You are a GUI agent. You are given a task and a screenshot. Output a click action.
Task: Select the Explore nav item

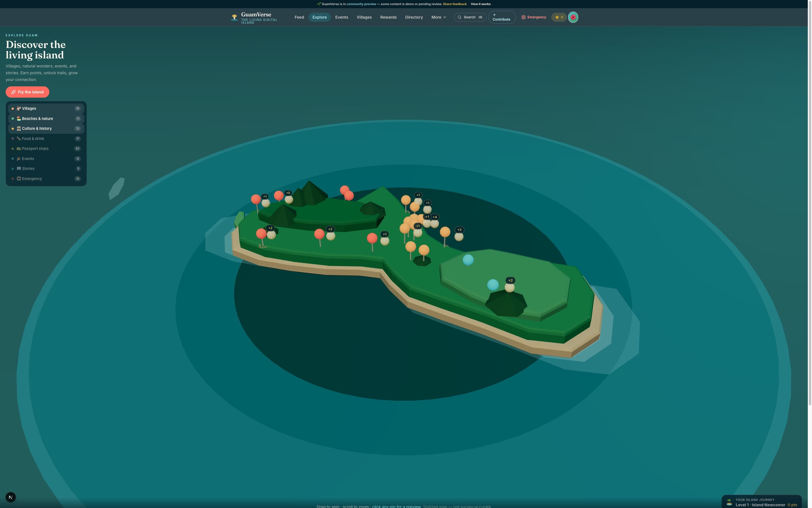click(319, 17)
